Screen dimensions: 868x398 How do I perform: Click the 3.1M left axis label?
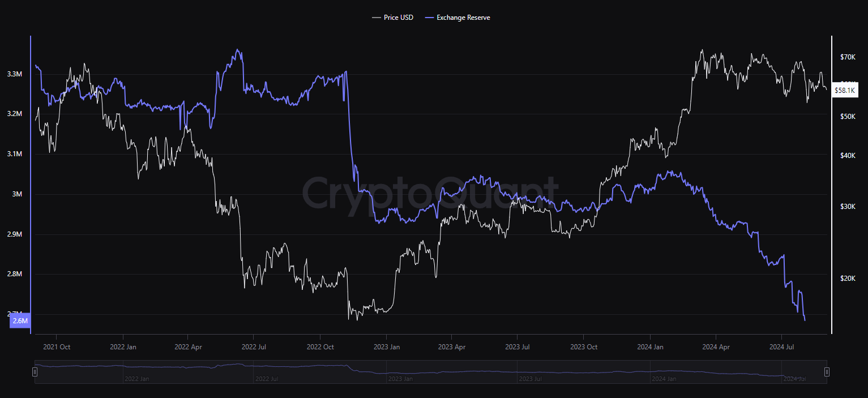15,154
